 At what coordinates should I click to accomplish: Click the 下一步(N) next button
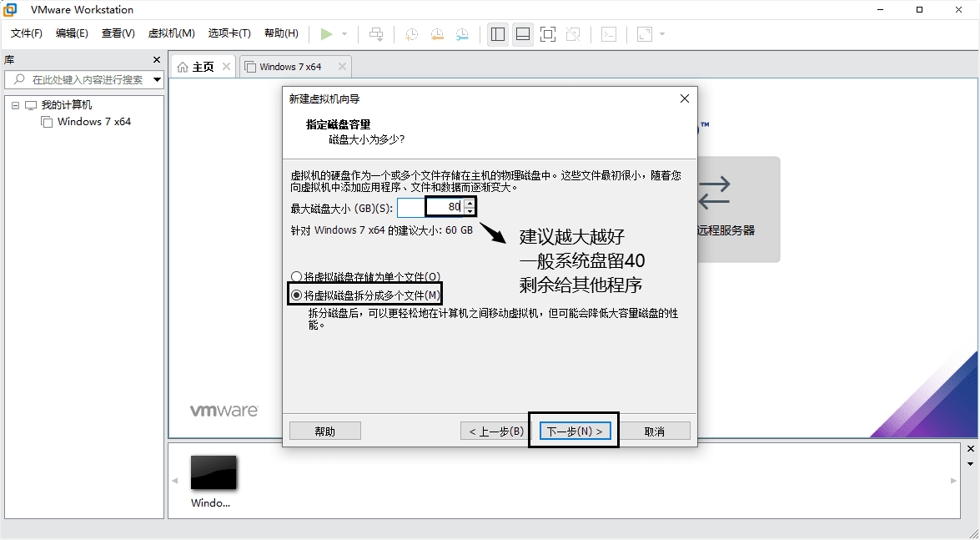[575, 431]
